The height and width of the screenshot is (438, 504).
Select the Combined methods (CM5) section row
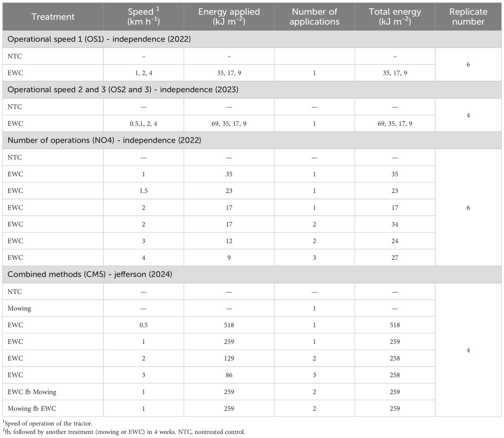tap(90, 274)
